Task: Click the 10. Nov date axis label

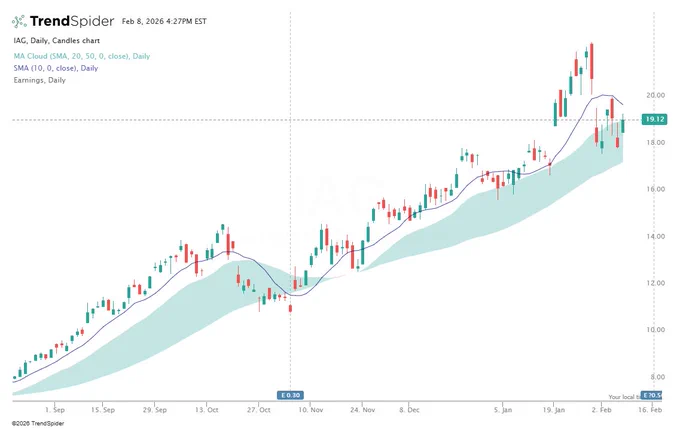Action: coord(311,409)
